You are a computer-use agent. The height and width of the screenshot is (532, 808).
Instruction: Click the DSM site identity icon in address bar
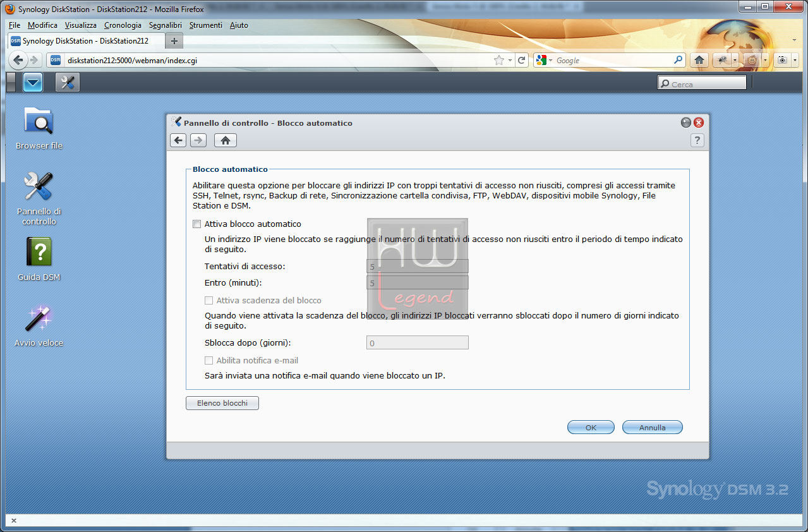click(x=56, y=60)
